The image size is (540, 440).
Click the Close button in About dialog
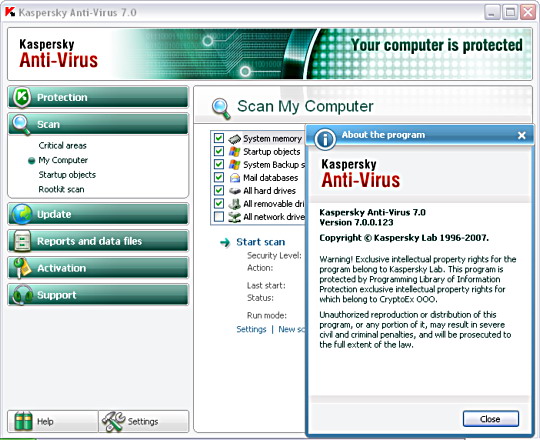[x=490, y=419]
